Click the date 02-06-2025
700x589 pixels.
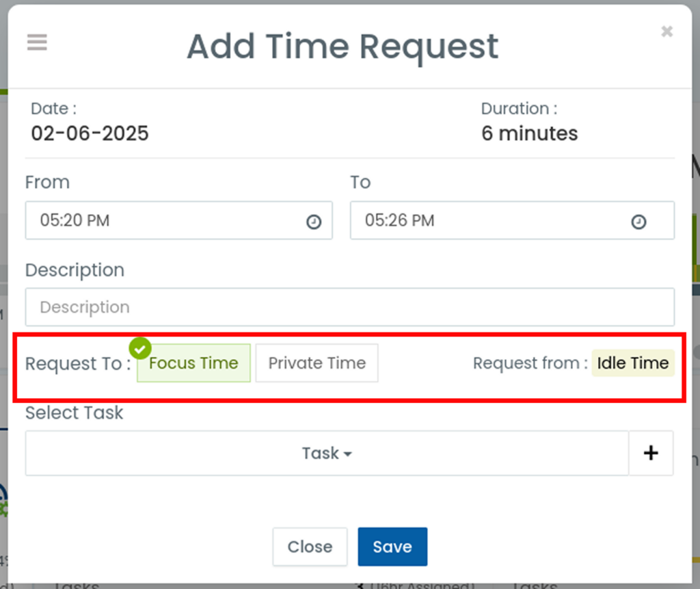pyautogui.click(x=90, y=133)
